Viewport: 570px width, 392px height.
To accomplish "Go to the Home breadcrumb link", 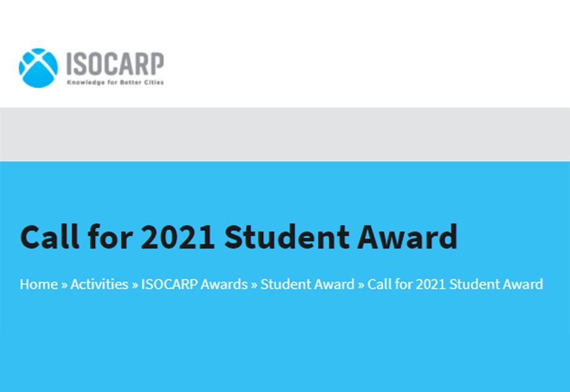I will pyautogui.click(x=39, y=284).
